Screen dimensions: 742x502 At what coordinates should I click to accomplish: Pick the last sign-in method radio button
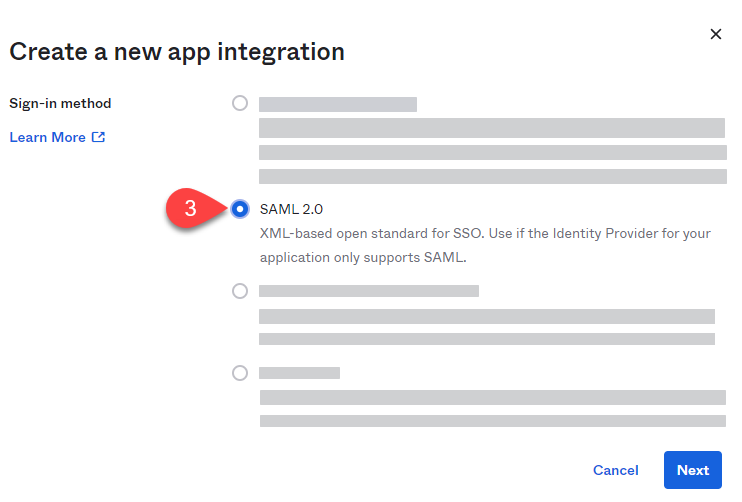[240, 373]
